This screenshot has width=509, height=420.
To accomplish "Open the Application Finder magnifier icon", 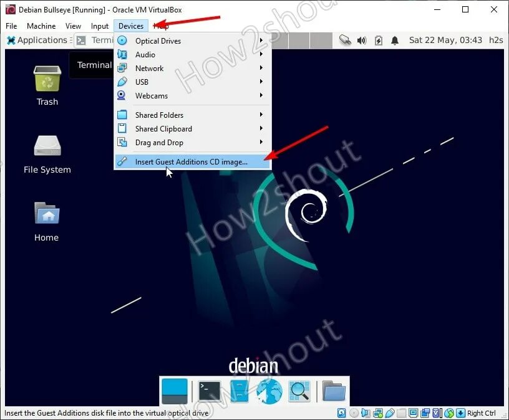I will point(299,391).
